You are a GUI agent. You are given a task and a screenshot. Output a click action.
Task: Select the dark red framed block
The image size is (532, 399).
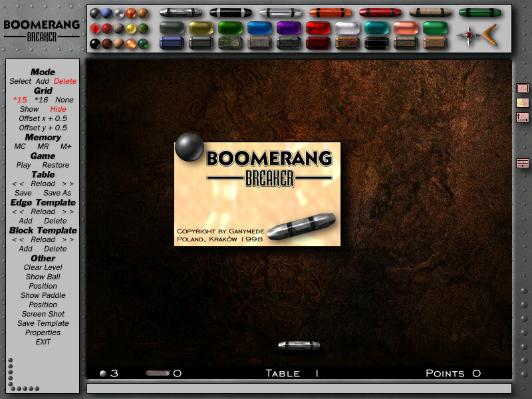(x=318, y=43)
